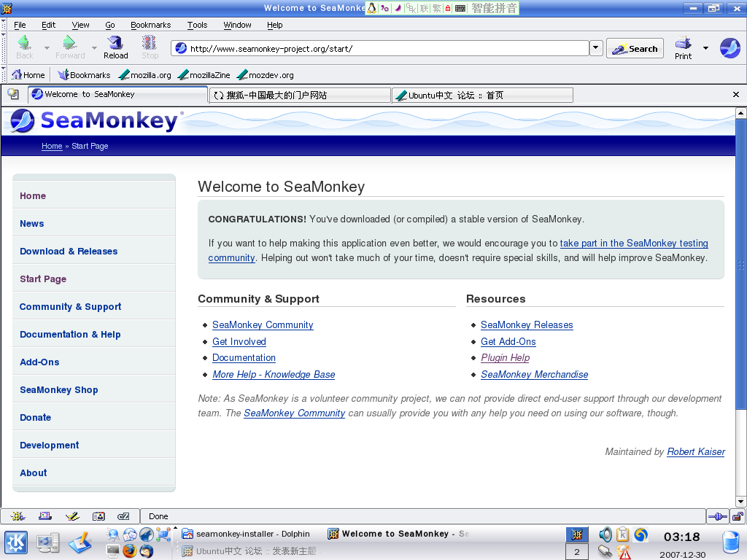Viewport: 747px width, 560px height.
Task: Open Address Book from the status bar
Action: click(98, 516)
